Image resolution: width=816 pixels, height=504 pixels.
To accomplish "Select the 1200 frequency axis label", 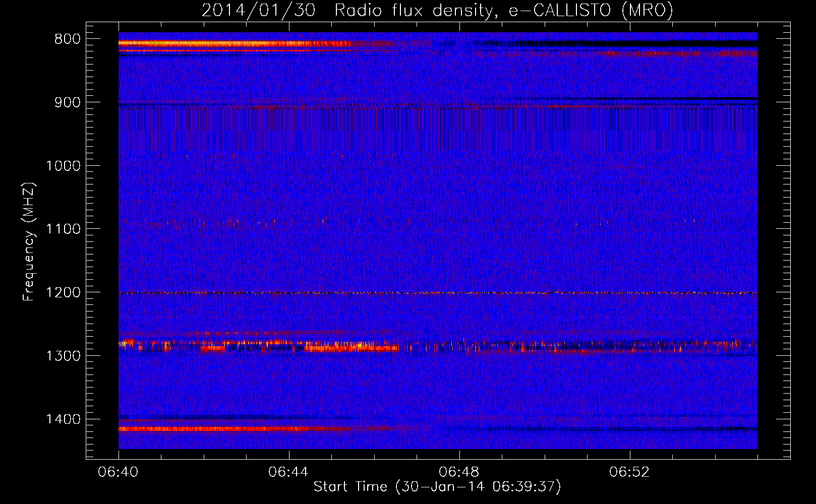I will tap(63, 293).
